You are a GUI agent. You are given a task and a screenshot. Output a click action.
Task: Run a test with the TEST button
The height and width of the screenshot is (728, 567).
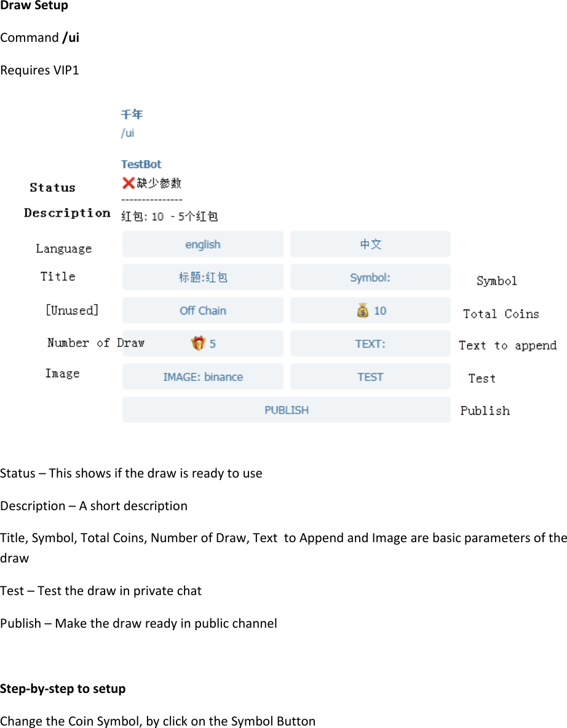370,376
